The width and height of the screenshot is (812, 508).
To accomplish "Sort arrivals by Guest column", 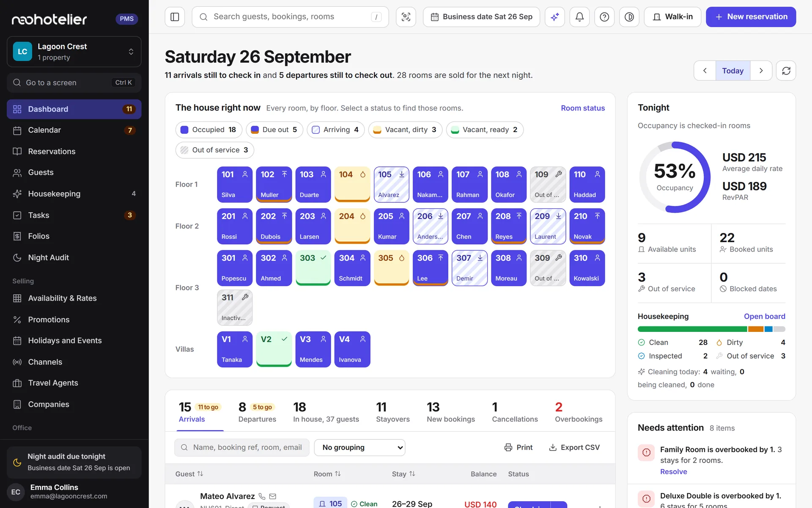I will pyautogui.click(x=189, y=474).
